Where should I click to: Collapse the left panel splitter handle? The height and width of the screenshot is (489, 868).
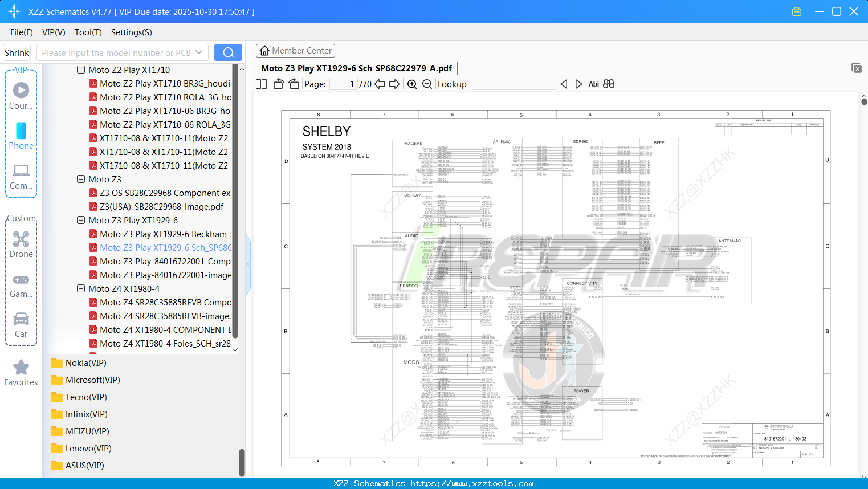248,264
